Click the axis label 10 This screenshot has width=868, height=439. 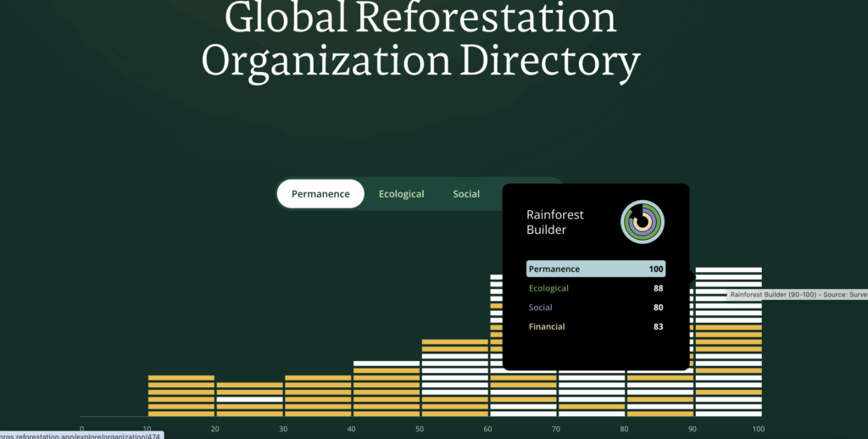pyautogui.click(x=147, y=429)
